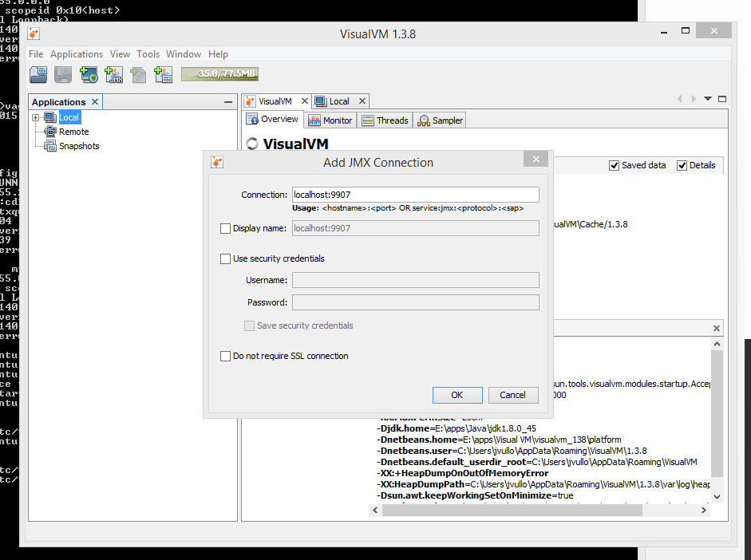This screenshot has width=751, height=560.
Task: Expand the Local tree node
Action: point(34,116)
